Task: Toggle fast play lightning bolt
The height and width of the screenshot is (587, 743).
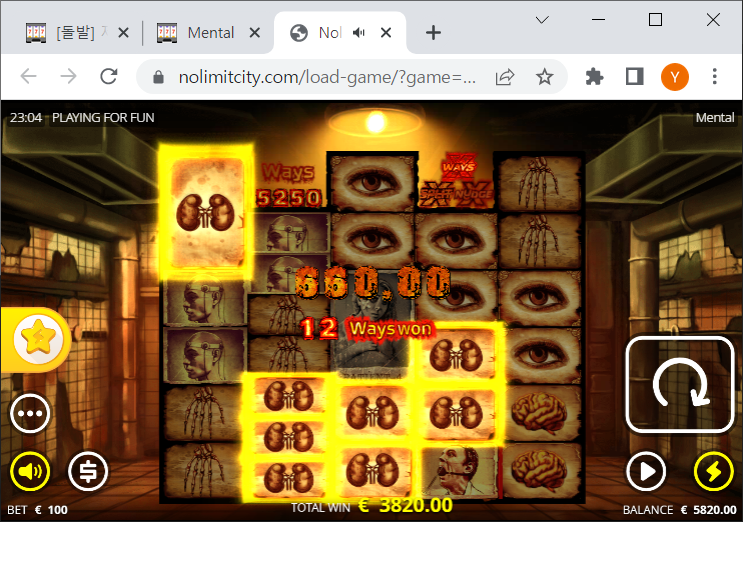Action: [714, 471]
